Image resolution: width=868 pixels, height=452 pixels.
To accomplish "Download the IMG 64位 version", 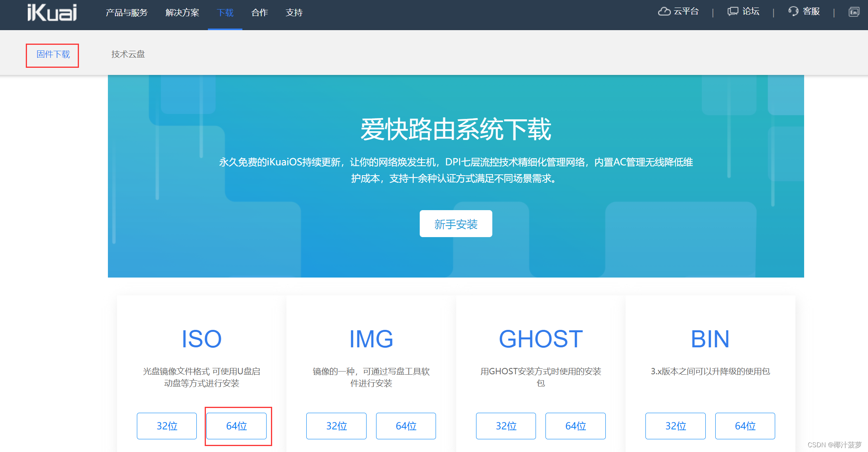I will 406,426.
